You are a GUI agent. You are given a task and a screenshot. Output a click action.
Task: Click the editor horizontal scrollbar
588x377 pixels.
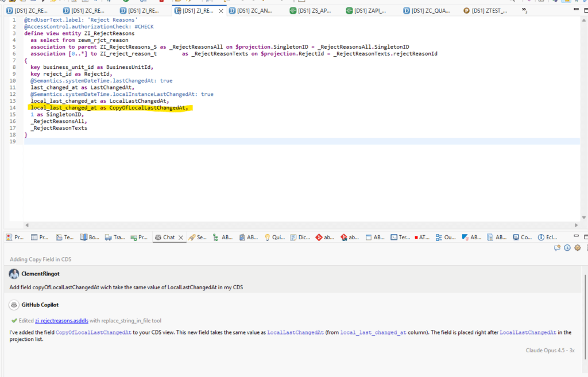pyautogui.click(x=287, y=225)
